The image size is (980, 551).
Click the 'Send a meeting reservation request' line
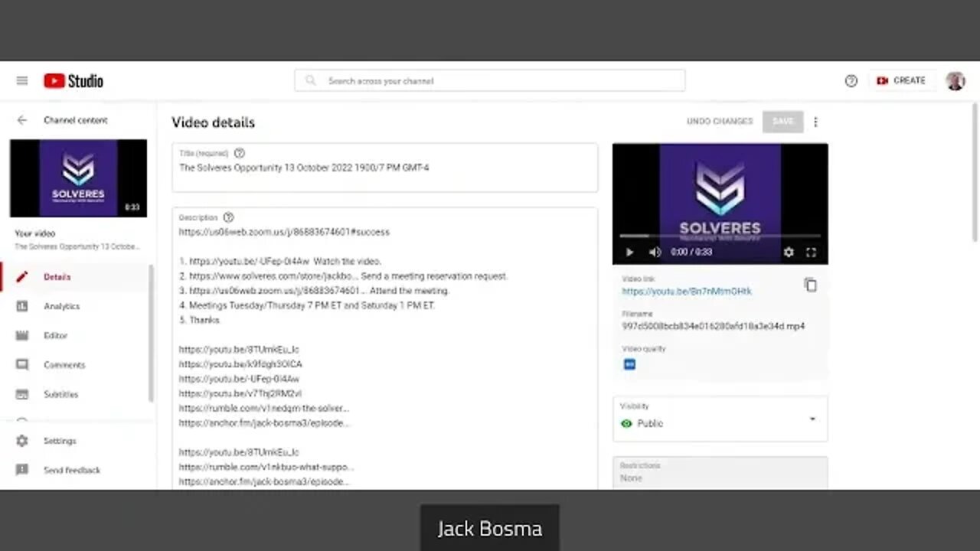(344, 275)
